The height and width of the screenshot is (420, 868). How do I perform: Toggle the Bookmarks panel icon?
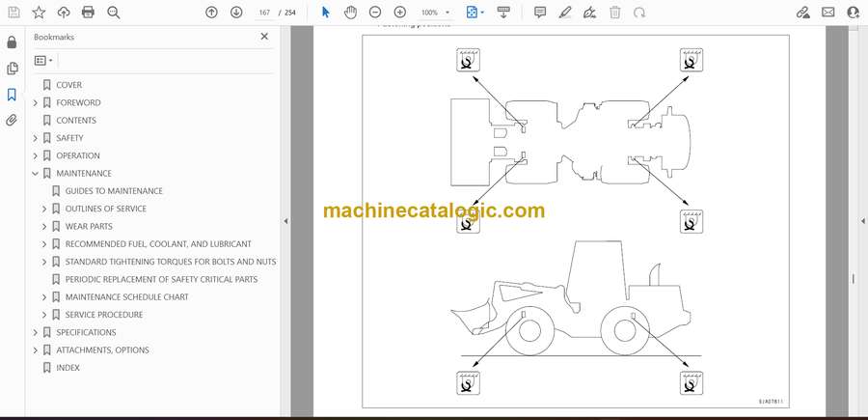coord(12,95)
